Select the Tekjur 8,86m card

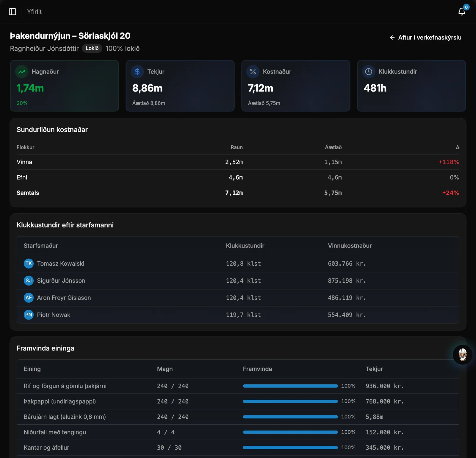180,86
